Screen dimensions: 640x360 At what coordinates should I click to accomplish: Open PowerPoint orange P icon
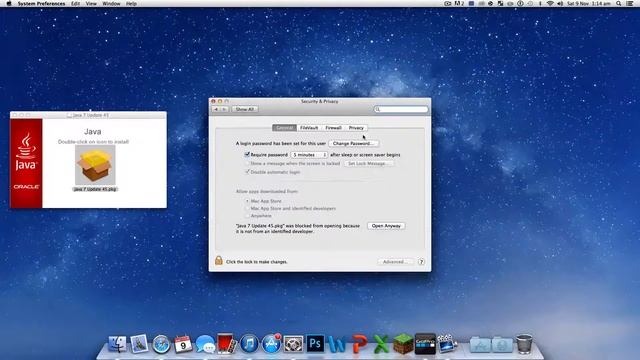click(359, 344)
